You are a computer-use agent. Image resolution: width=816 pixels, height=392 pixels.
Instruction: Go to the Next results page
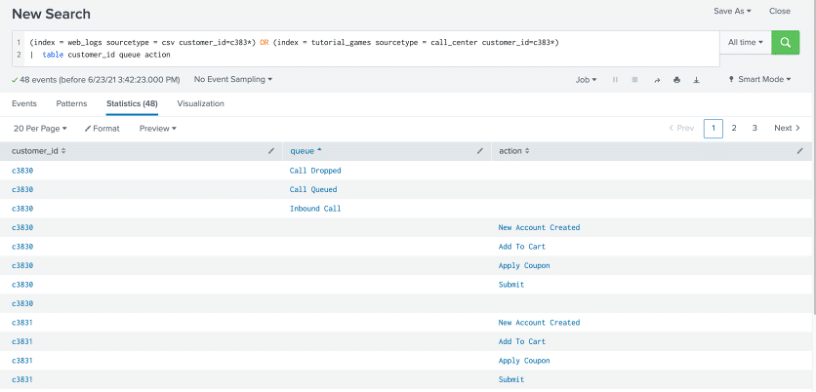tap(787, 128)
